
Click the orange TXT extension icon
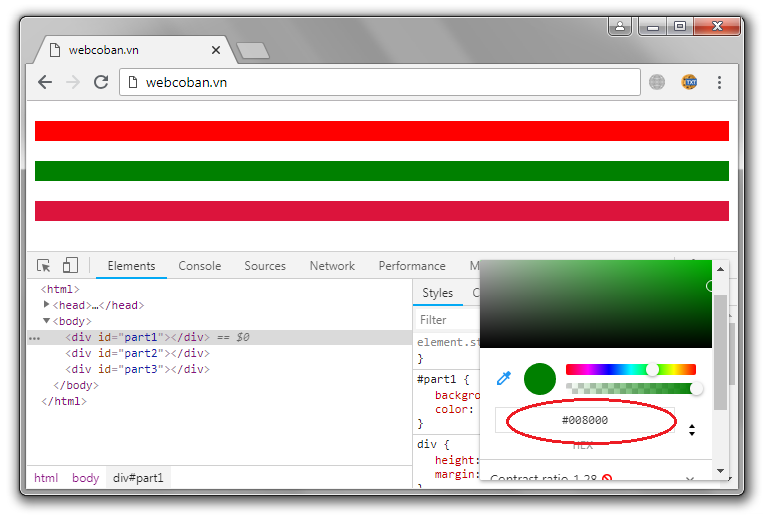tap(689, 82)
